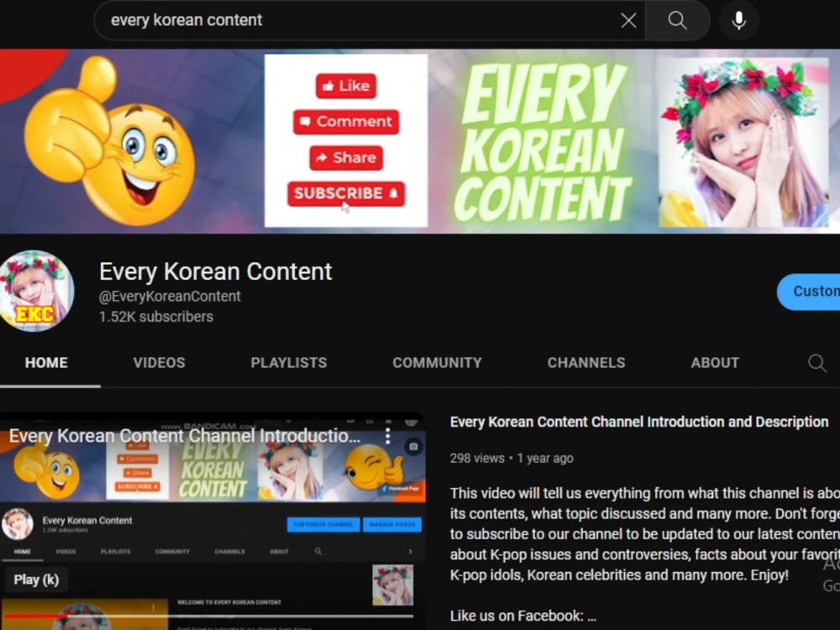The height and width of the screenshot is (630, 840).
Task: Click the video title overlay in player
Action: [x=185, y=436]
